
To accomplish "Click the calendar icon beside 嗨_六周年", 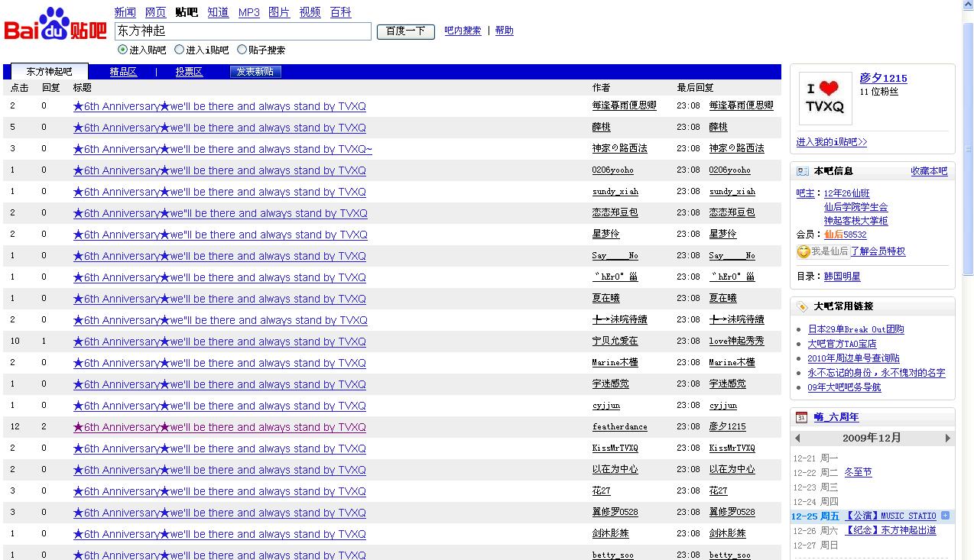I will pyautogui.click(x=801, y=418).
